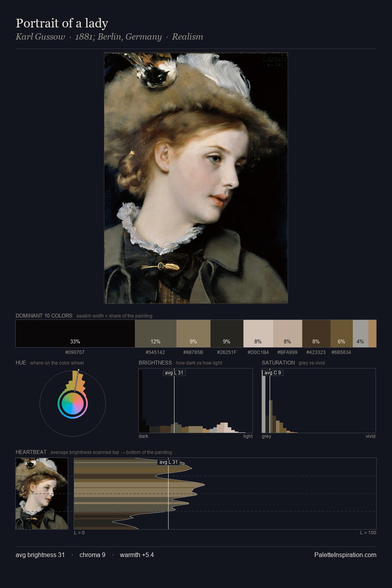Click the title 'Portrait of a lady'
Viewport: 392px width, 588px height.
click(62, 23)
